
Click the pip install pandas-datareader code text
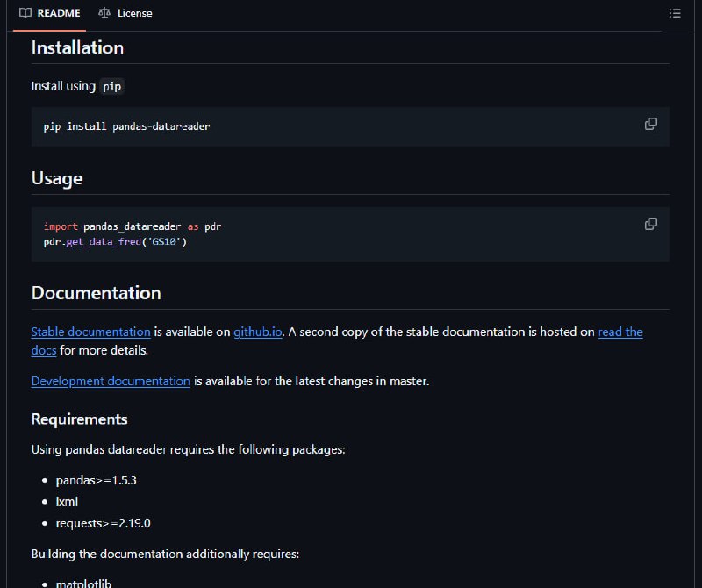click(126, 126)
